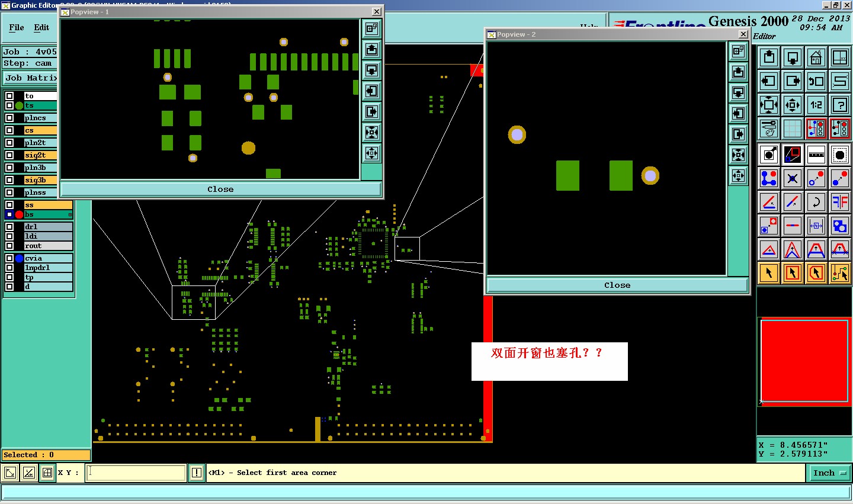Click the rectangle area select arrow icon
This screenshot has height=504, width=853.
[x=793, y=273]
